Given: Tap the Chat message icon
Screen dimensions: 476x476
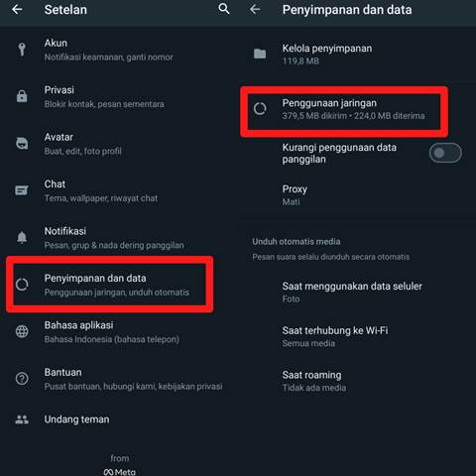Looking at the screenshot, I should tap(22, 190).
